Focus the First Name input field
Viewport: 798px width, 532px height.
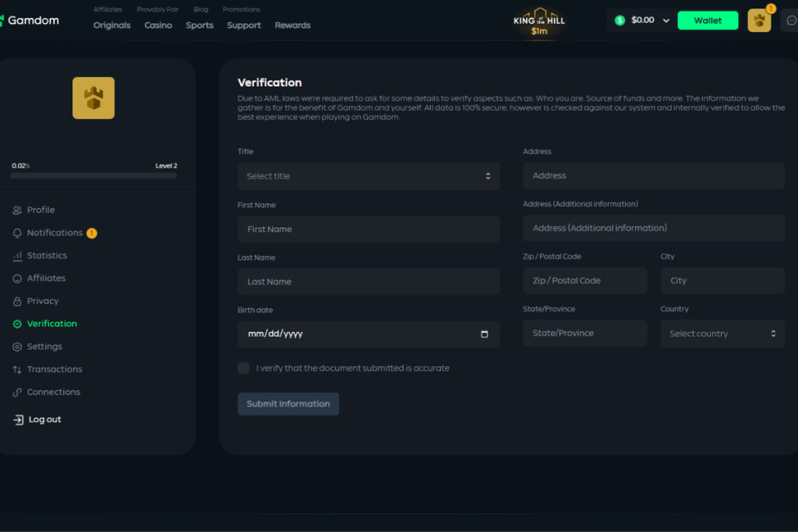coord(369,230)
